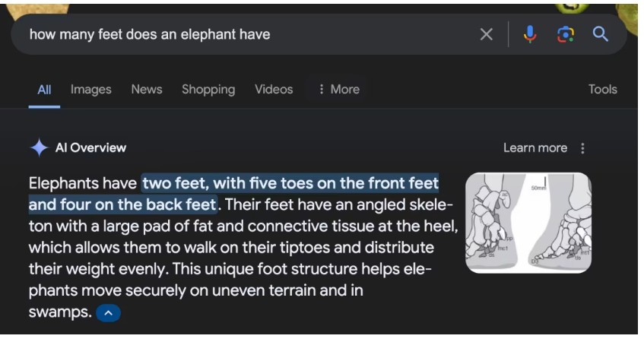Open Google Lens image search
Screen dimensions: 644x342
[565, 34]
